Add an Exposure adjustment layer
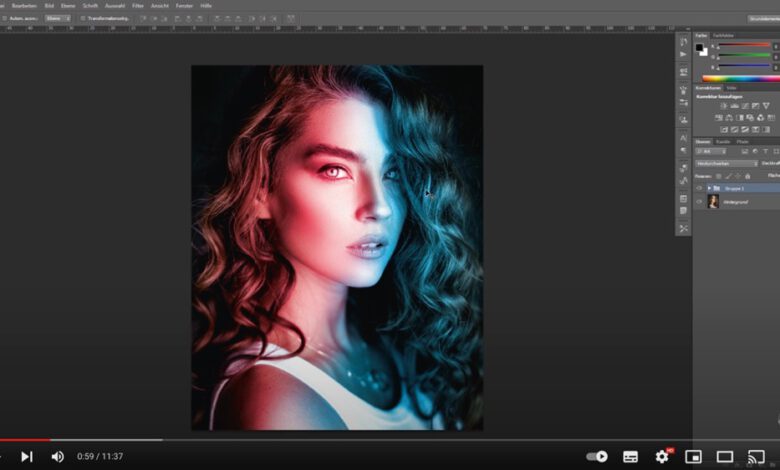Screen dimensions: 780x470 (x=756, y=106)
